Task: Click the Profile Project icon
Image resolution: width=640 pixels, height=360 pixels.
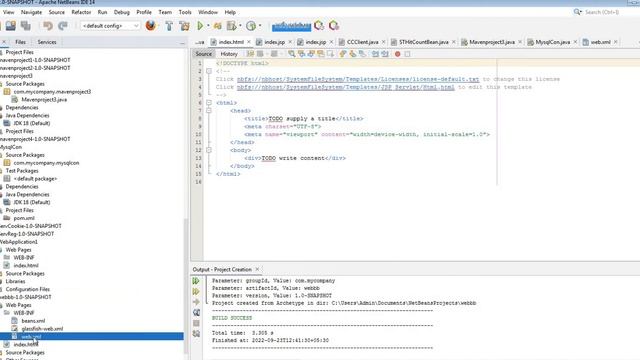Action: [x=251, y=26]
